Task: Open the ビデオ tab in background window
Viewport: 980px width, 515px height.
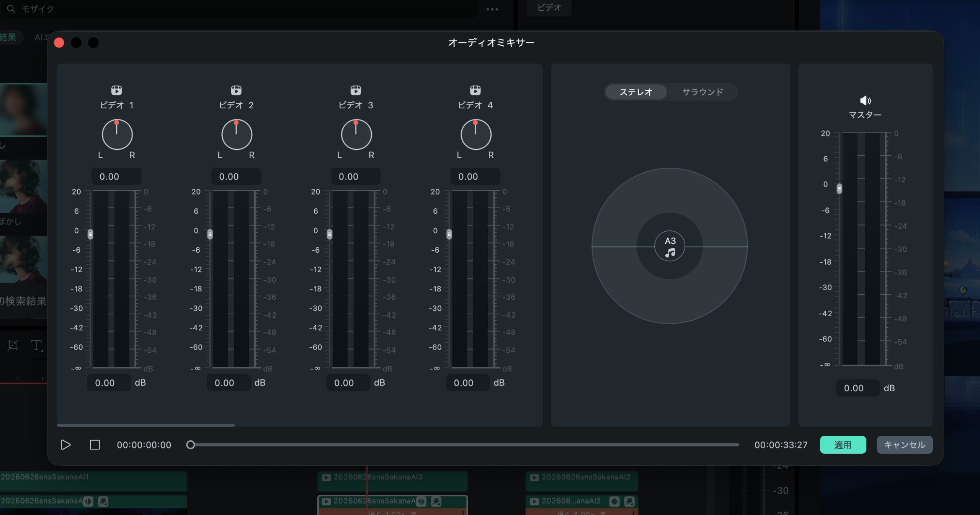Action: [549, 8]
